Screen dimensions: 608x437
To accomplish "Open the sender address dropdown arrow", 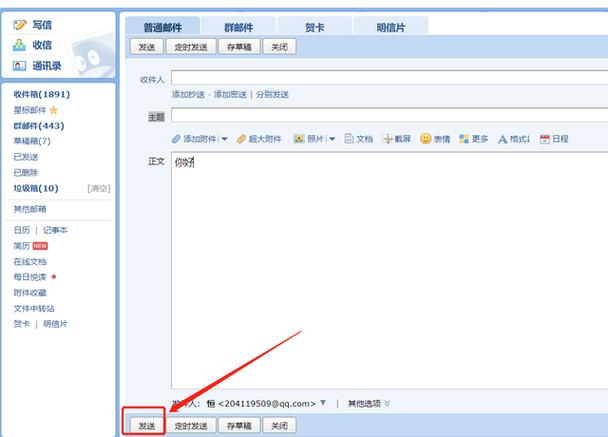I will click(x=323, y=403).
